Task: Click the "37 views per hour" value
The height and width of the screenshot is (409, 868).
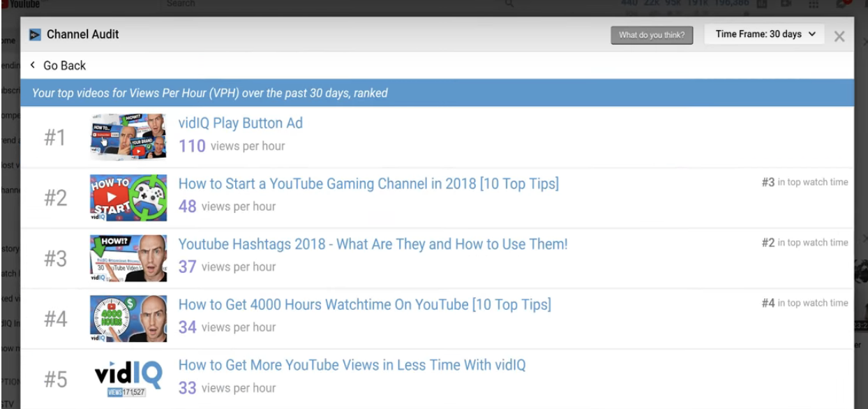Action: point(227,267)
